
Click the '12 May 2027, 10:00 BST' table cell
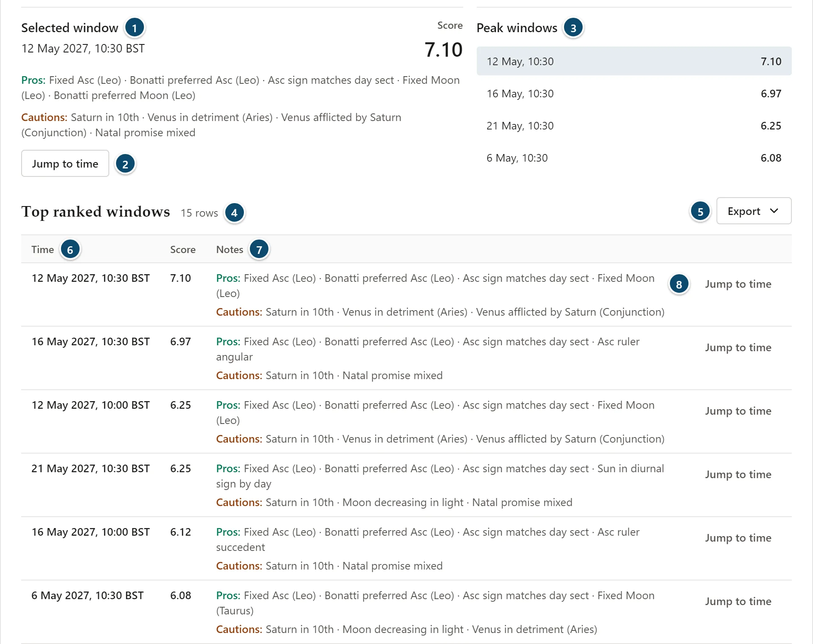[91, 405]
